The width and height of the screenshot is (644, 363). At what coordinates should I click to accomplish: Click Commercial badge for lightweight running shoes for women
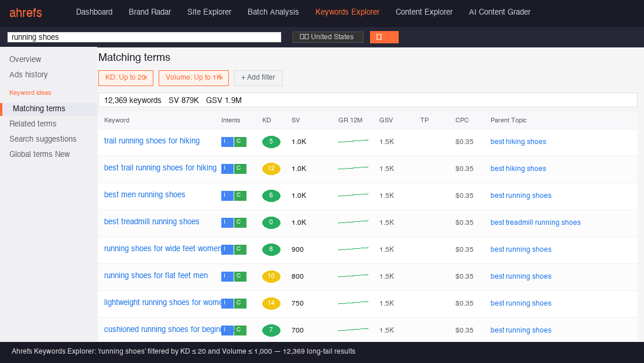pos(240,303)
